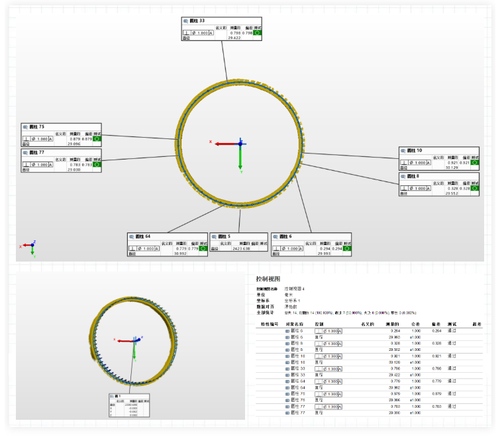Click the 测试 column header in the table
This screenshot has width=504, height=437.
[453, 324]
